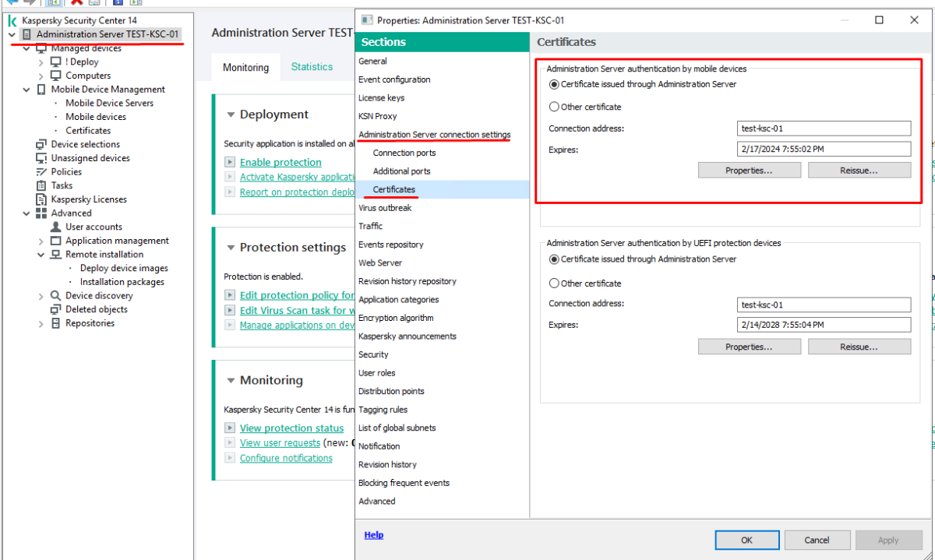
Task: Click the Application management window icon
Action: (56, 241)
